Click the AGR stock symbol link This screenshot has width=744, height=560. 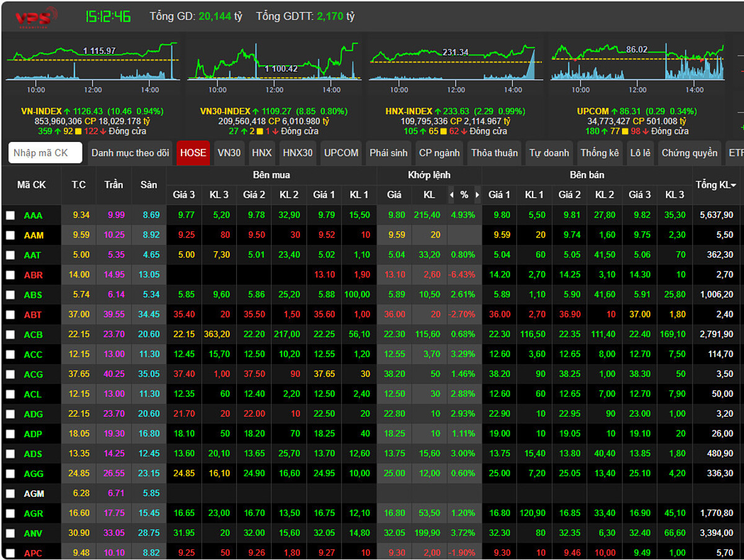[33, 513]
